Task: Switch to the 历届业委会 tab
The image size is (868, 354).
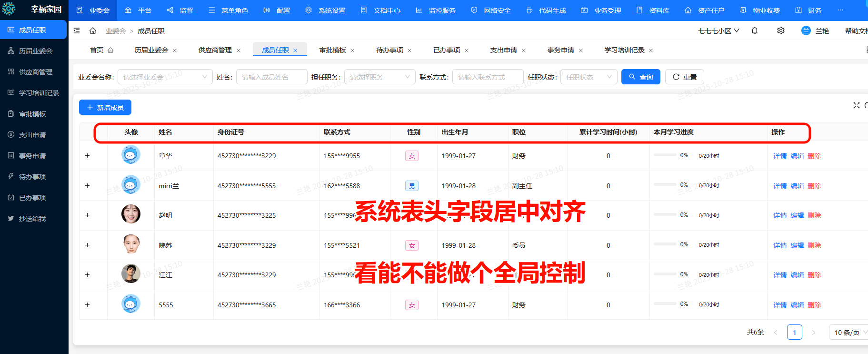Action: (151, 50)
